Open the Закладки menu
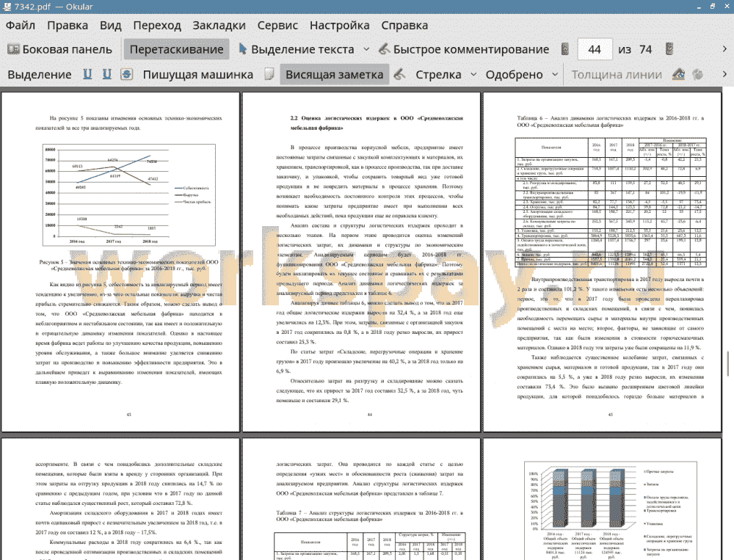734x560 pixels. (x=219, y=25)
